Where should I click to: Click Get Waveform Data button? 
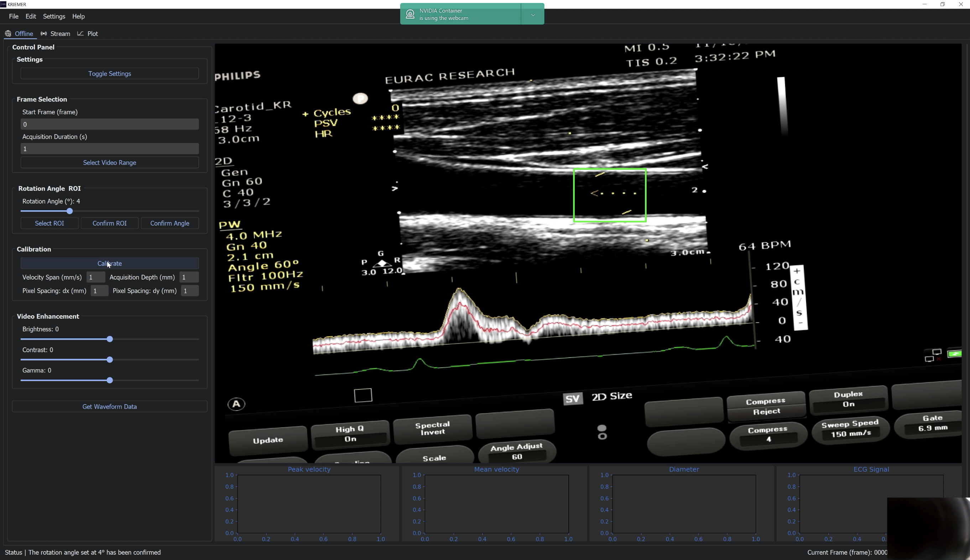coord(110,407)
